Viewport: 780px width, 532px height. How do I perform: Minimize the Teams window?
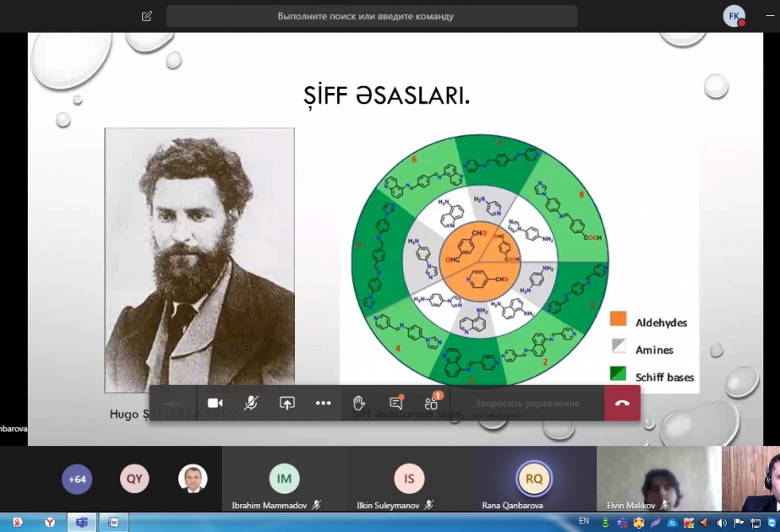770,16
